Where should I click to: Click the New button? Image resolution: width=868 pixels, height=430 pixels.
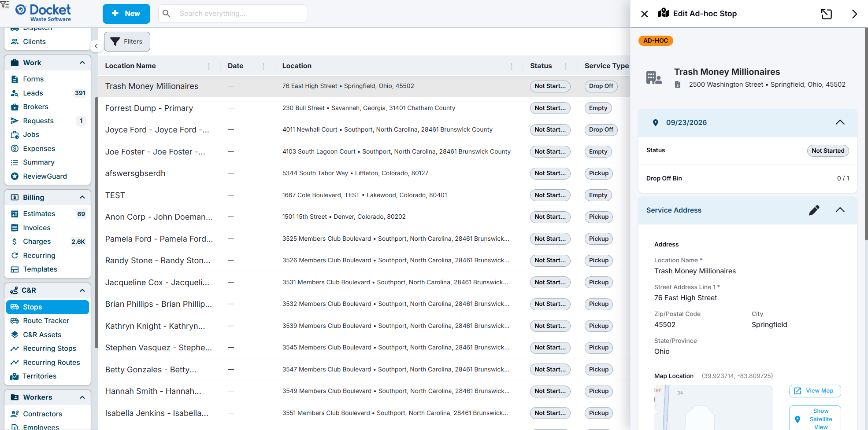pos(126,14)
